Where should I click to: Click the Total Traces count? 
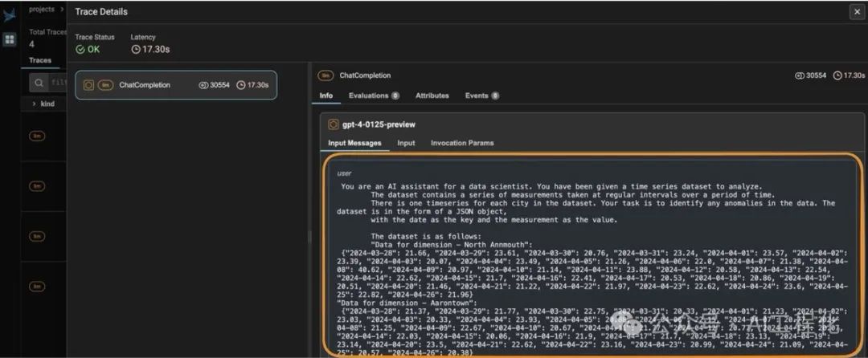(31, 44)
